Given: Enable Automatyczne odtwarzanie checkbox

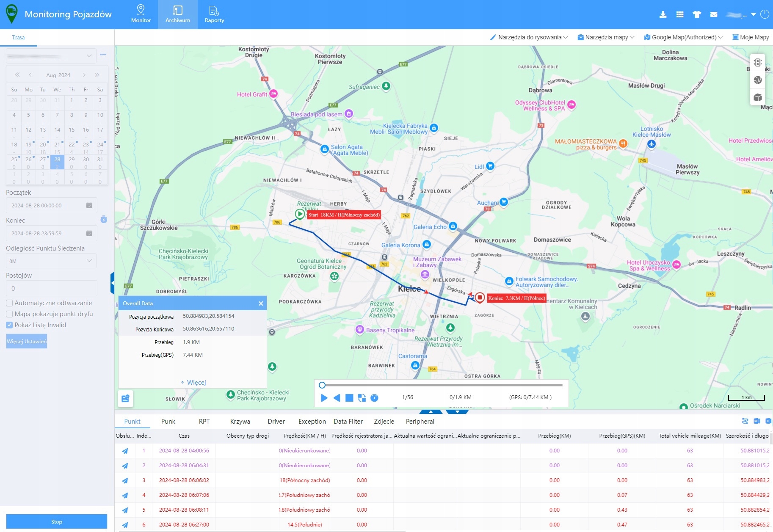Looking at the screenshot, I should coord(9,303).
